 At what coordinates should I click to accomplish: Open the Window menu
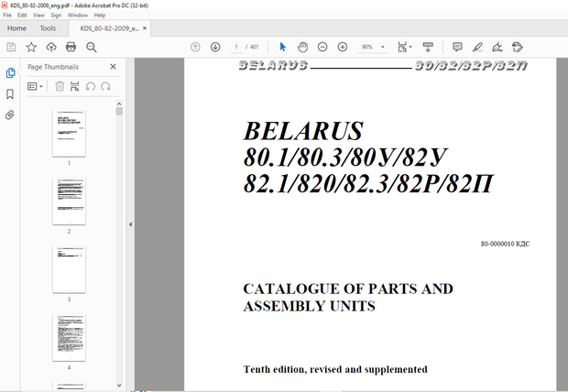(78, 16)
